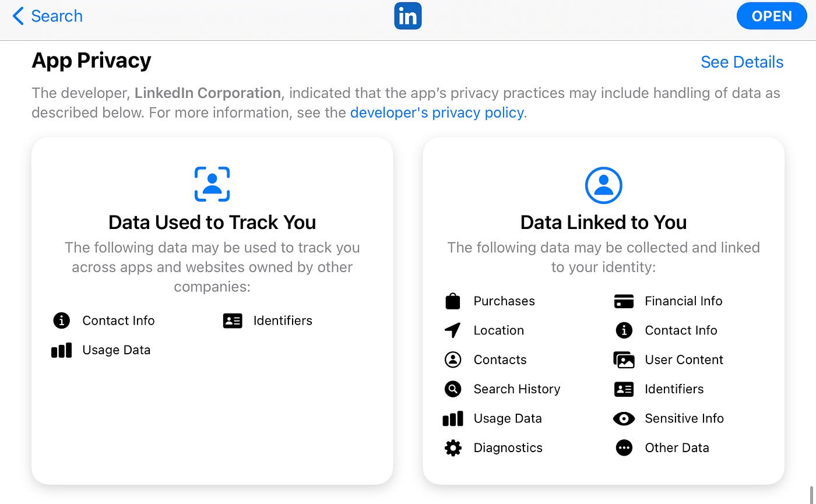Click the Diagnostics gear icon

click(453, 447)
